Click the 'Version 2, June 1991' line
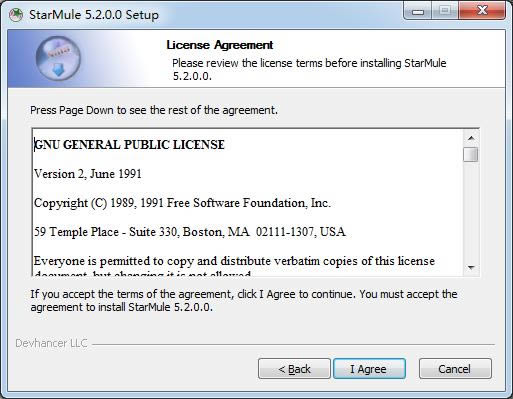Screen dimensions: 513x399 pyautogui.click(x=88, y=174)
